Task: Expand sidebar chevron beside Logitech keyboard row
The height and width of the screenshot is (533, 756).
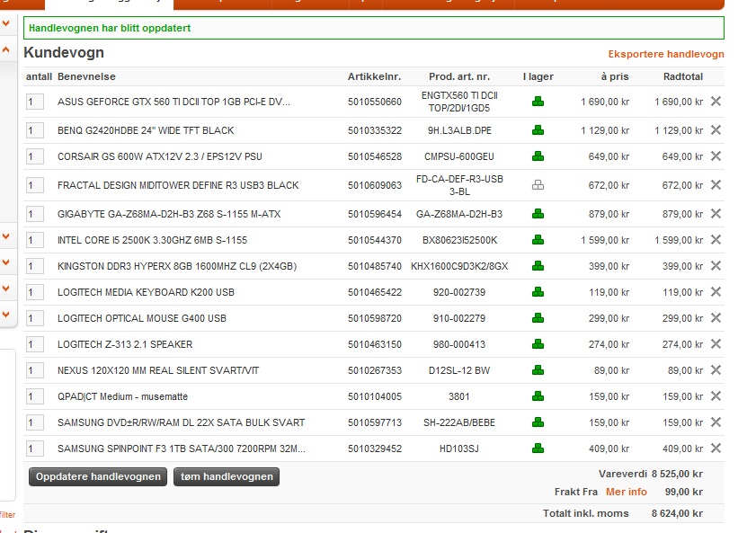Action: click(5, 289)
